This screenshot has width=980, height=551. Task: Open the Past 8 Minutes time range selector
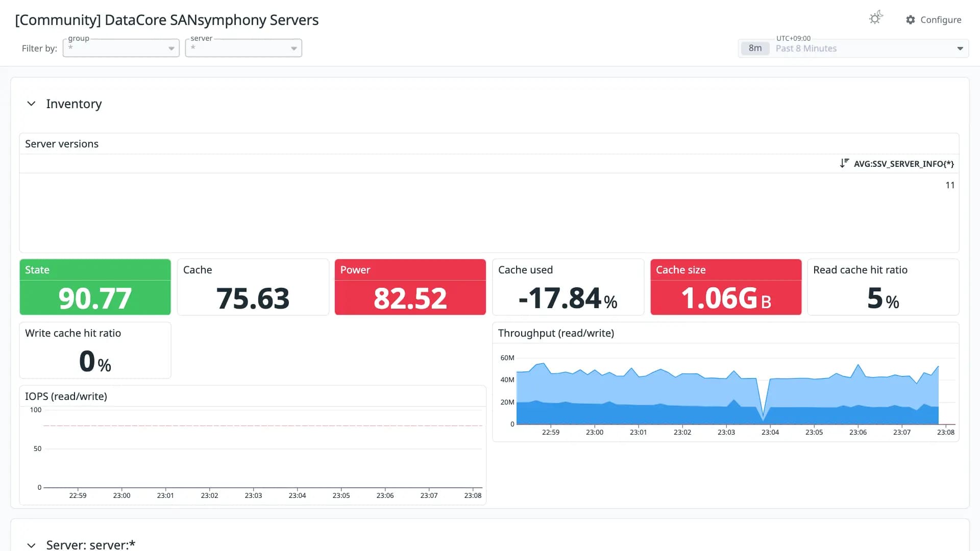(x=853, y=48)
